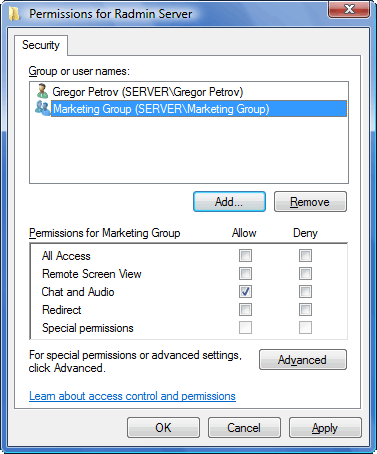Follow the access control and permissions link

132,396
